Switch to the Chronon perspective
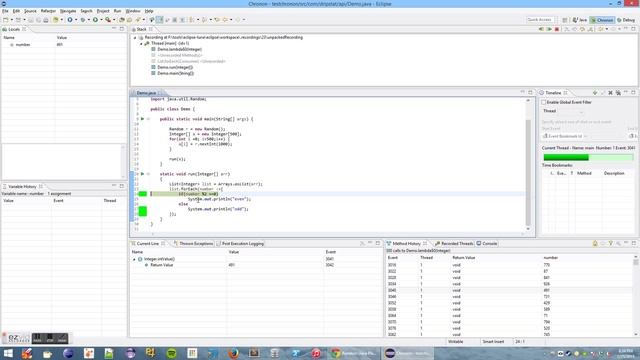The height and width of the screenshot is (360, 640). tap(602, 20)
